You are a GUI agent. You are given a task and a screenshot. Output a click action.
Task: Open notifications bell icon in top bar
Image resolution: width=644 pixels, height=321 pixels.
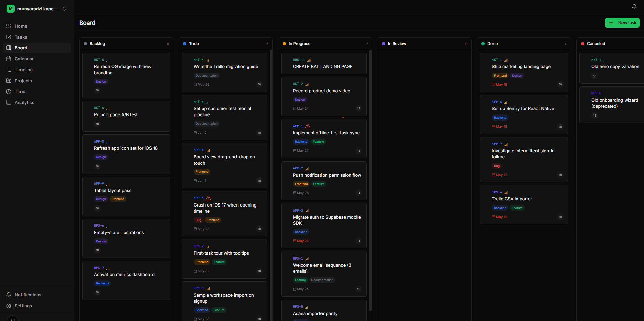[634, 7]
